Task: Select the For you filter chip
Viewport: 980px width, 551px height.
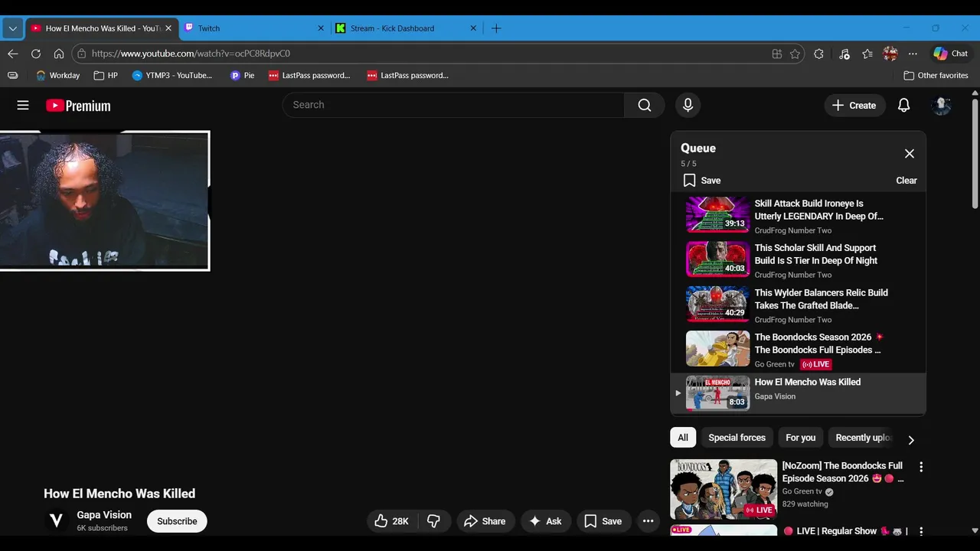Action: click(800, 438)
